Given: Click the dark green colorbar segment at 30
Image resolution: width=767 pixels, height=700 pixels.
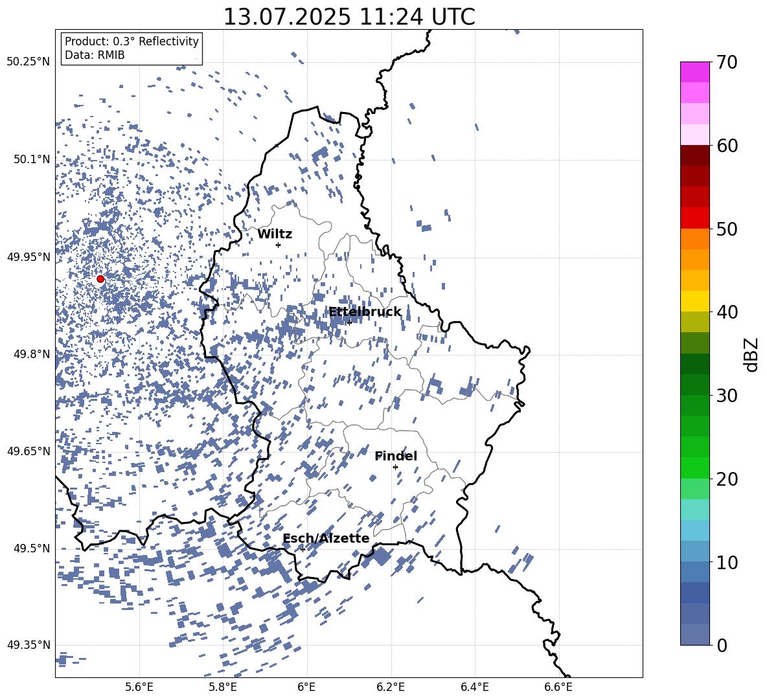Looking at the screenshot, I should click(694, 384).
